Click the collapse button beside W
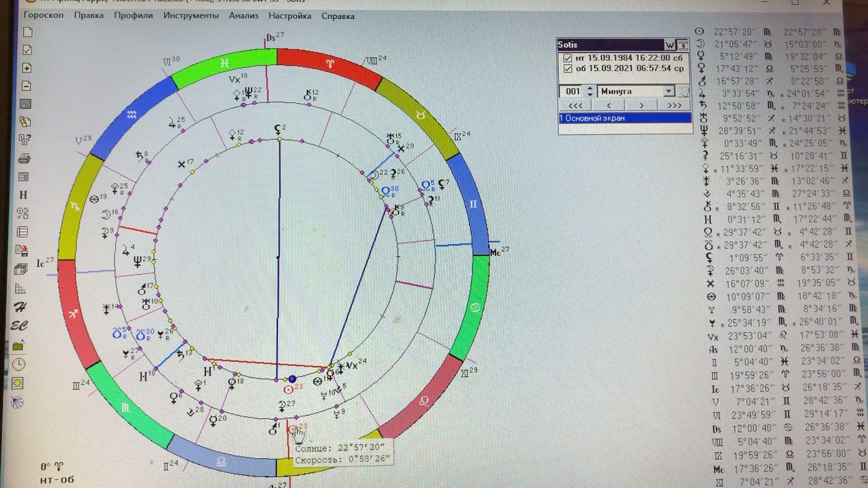868x488 pixels. (684, 45)
